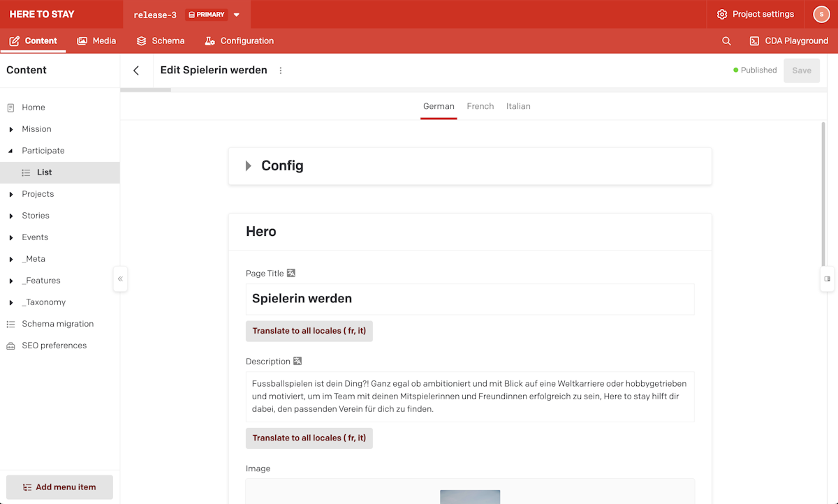Open the CDA Playground terminal icon
Viewport: 838px width, 504px height.
(754, 41)
